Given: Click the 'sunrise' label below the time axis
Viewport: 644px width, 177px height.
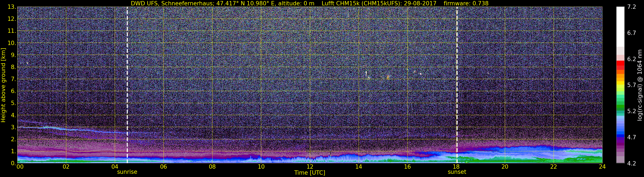Looking at the screenshot, I should pyautogui.click(x=127, y=172).
